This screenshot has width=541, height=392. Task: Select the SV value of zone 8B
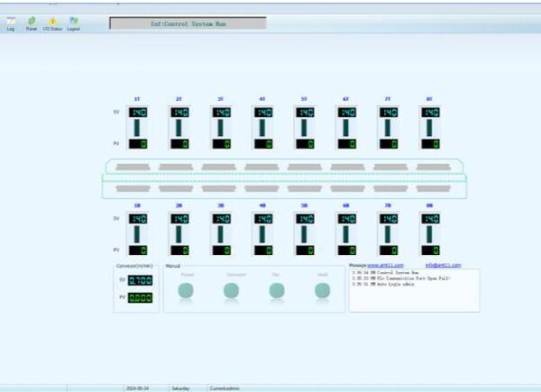click(x=430, y=219)
